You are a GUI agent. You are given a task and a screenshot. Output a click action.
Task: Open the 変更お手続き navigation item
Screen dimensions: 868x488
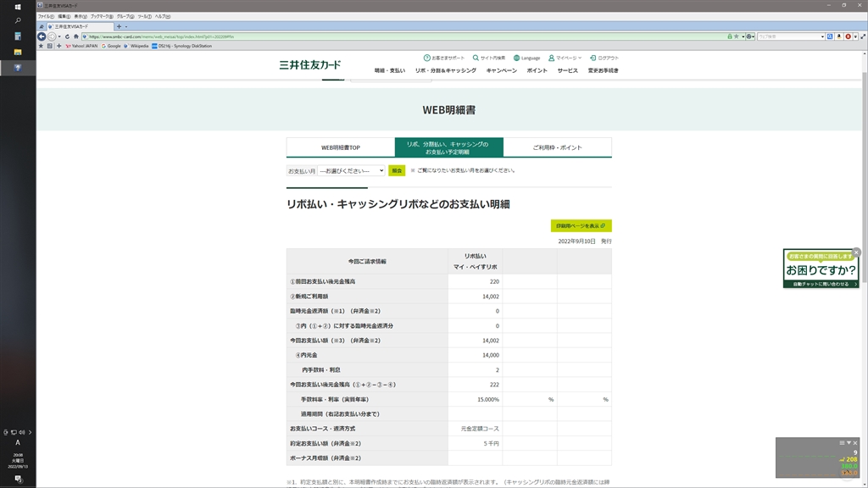tap(604, 71)
